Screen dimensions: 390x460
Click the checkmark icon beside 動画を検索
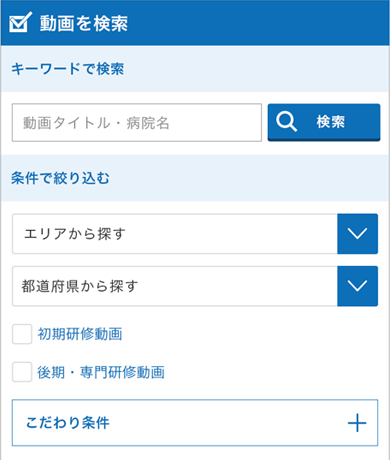tap(21, 22)
